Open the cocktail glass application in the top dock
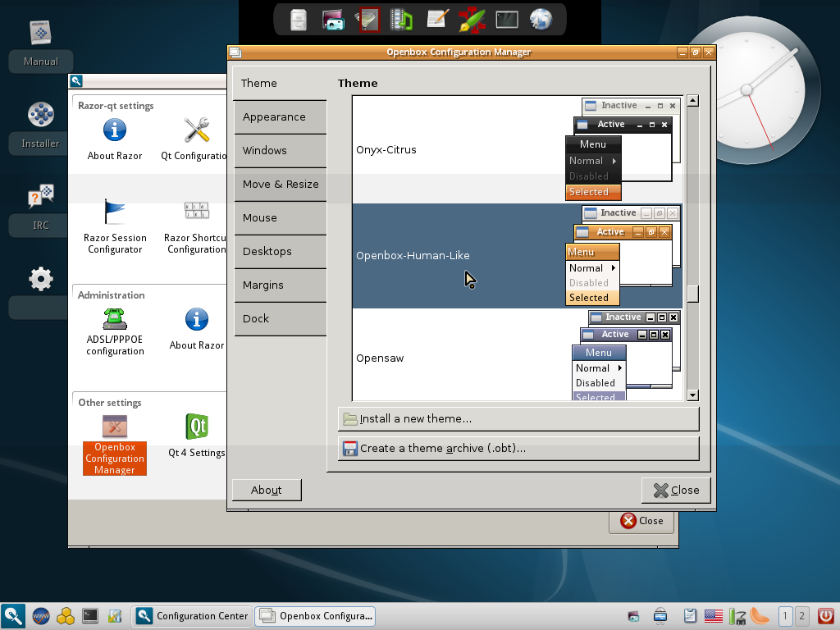 coord(368,20)
